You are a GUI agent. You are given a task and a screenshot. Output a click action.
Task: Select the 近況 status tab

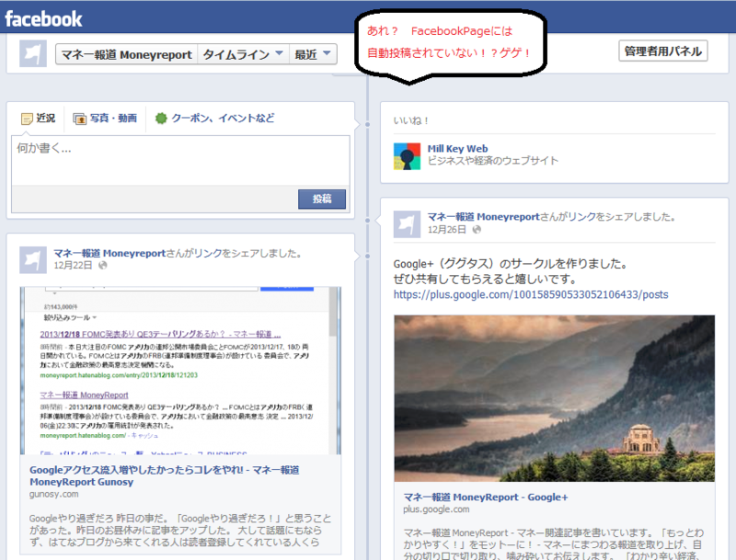39,119
